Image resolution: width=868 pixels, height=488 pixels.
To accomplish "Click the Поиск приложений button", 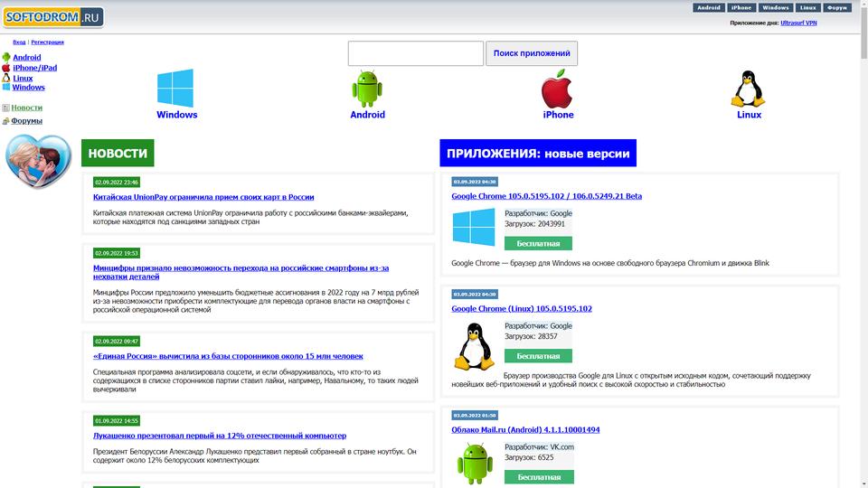I will click(532, 53).
